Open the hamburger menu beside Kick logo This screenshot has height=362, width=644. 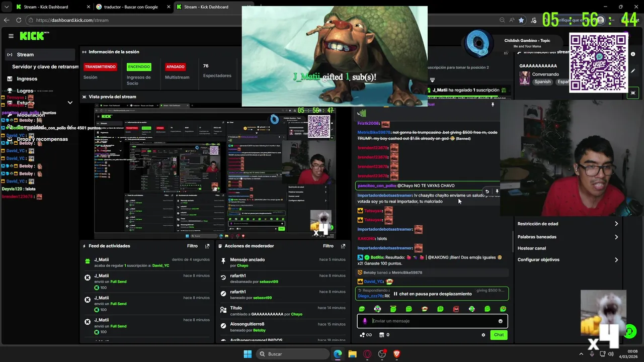[11, 36]
